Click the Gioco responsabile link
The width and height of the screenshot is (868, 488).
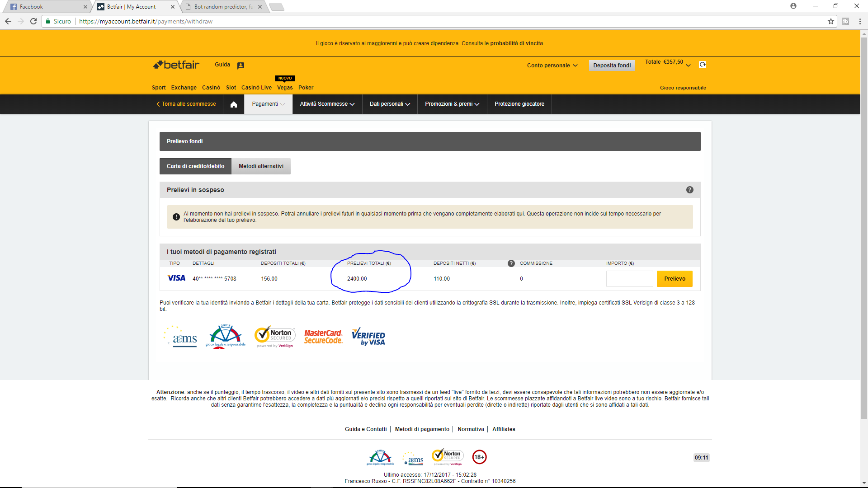pyautogui.click(x=683, y=88)
